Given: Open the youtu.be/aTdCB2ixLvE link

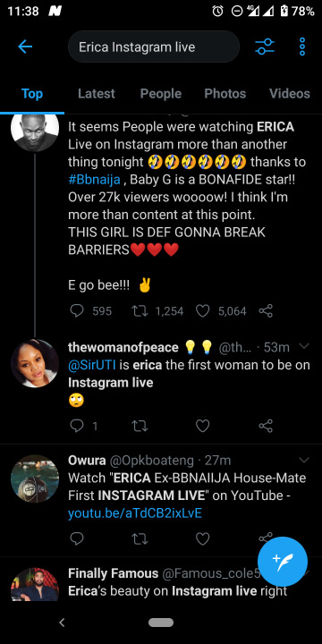Looking at the screenshot, I should (x=135, y=513).
